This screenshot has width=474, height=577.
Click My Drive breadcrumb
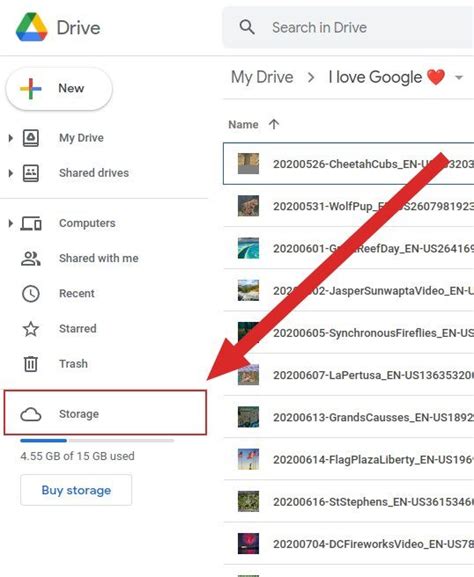point(262,77)
